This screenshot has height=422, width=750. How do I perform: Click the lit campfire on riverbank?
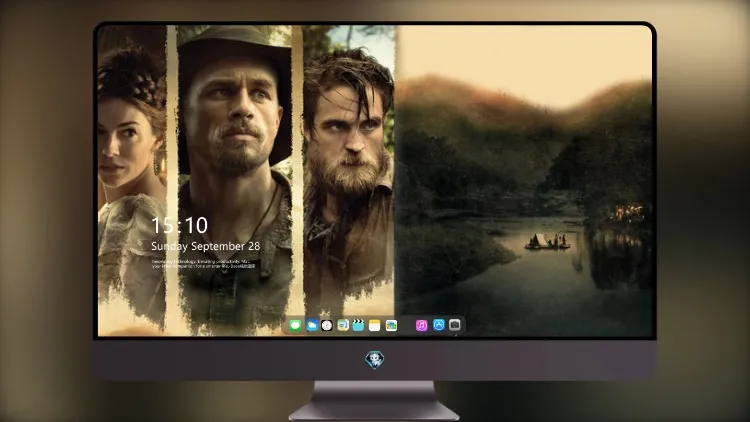627,212
